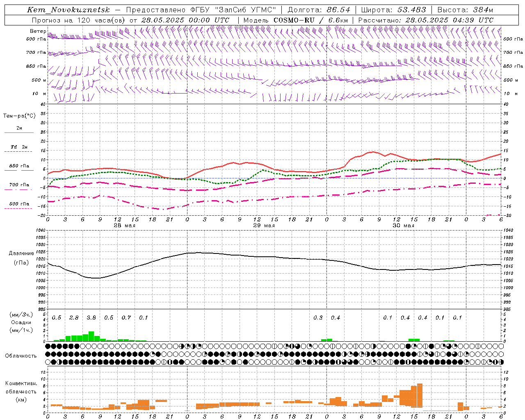Click the 'Конвективн.' convective cloud label
The image size is (525, 420).
click(21, 383)
